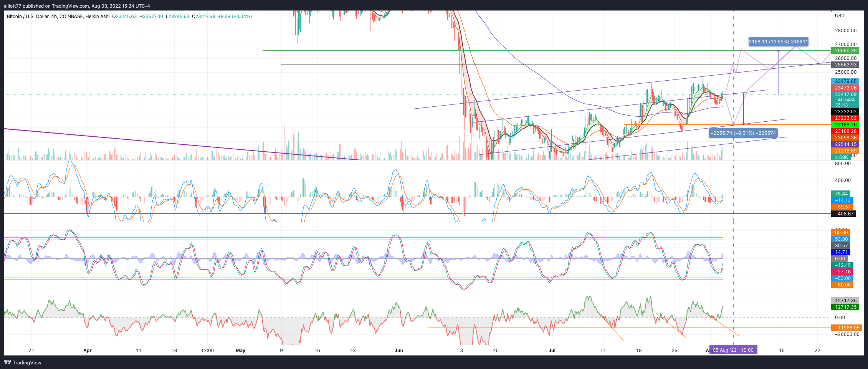This screenshot has width=868, height=369.
Task: Select the blue 53.00 oscillator level label
Action: coord(841,239)
